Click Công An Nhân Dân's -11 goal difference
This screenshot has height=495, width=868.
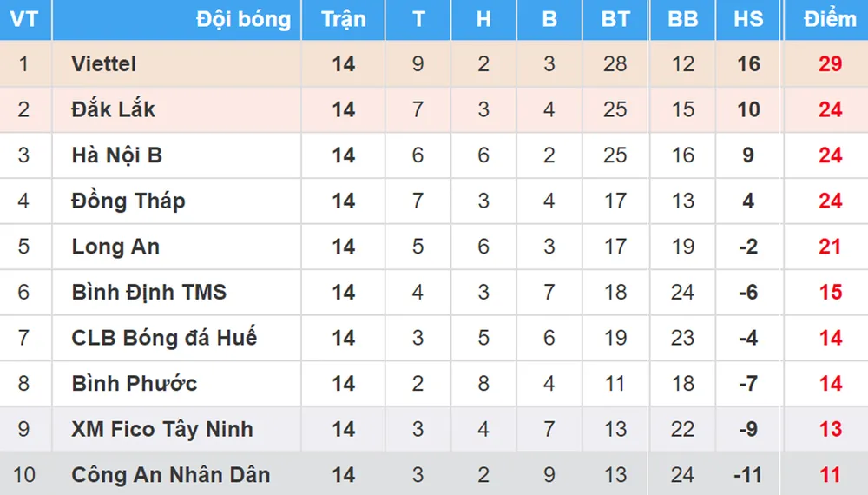click(748, 475)
